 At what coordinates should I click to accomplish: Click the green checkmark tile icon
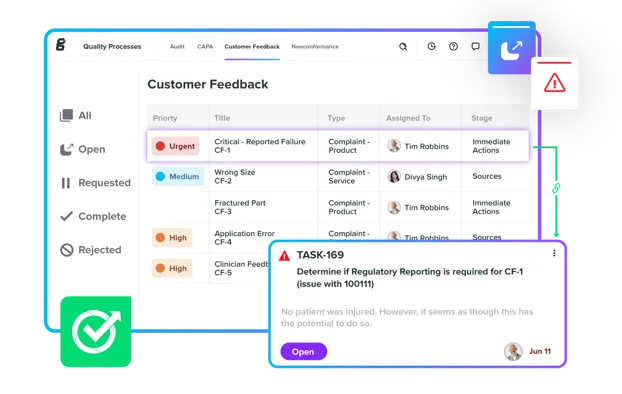(96, 331)
